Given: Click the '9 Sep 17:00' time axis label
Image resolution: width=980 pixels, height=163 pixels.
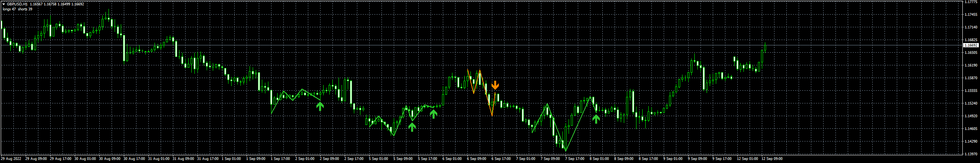Looking at the screenshot, I should coord(722,159).
